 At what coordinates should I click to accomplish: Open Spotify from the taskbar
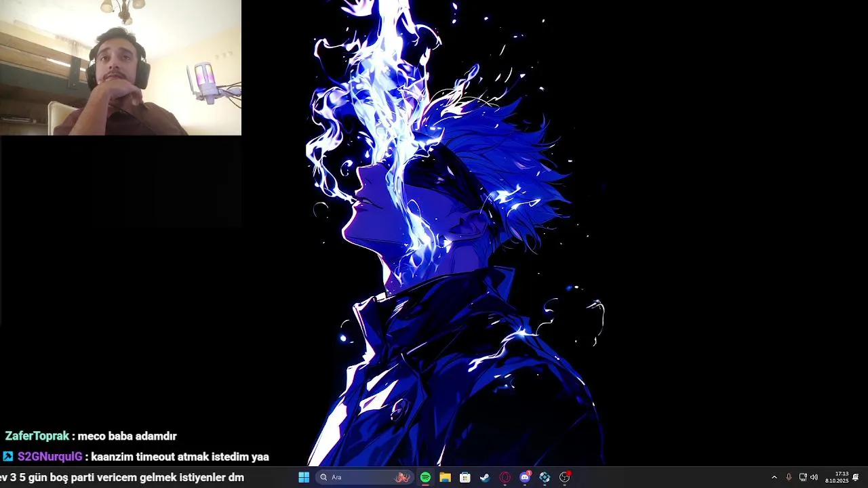pos(425,477)
